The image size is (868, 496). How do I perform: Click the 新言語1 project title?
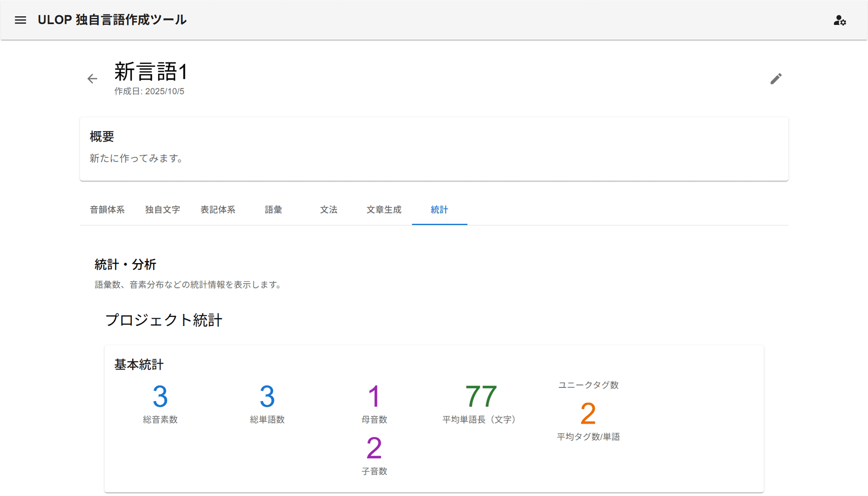point(151,72)
